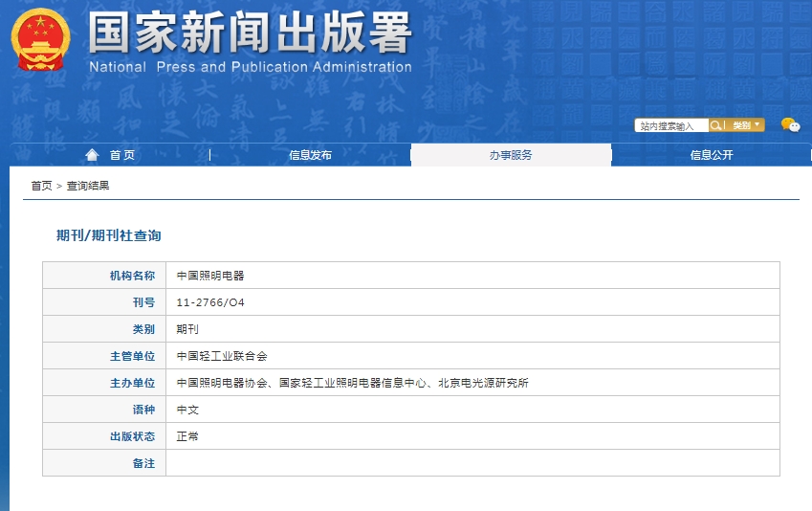Select the 中国照明电器 organization name value

[x=210, y=276]
